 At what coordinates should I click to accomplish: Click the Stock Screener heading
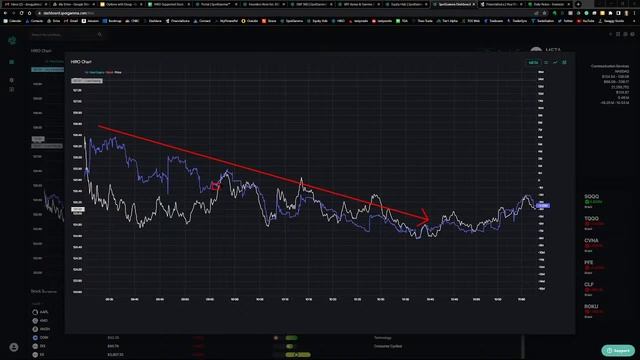pyautogui.click(x=44, y=291)
